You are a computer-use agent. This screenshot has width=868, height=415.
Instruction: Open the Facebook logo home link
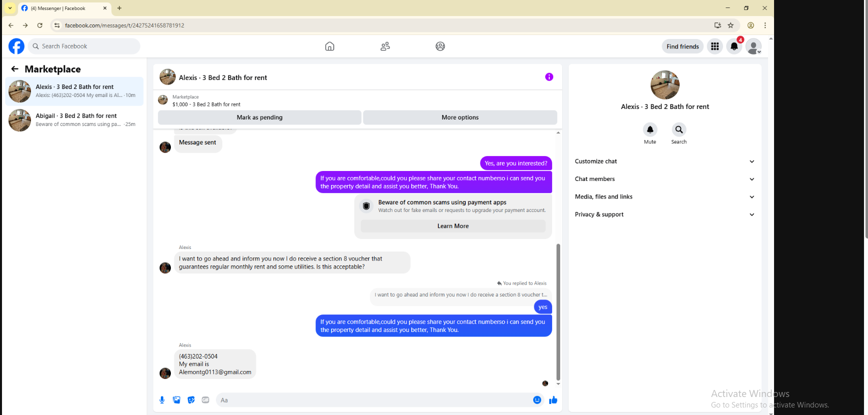16,46
